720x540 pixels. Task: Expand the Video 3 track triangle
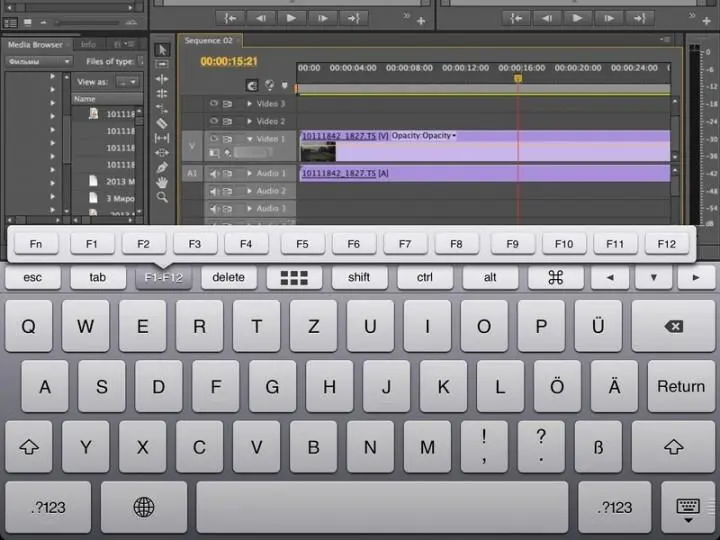[250, 103]
